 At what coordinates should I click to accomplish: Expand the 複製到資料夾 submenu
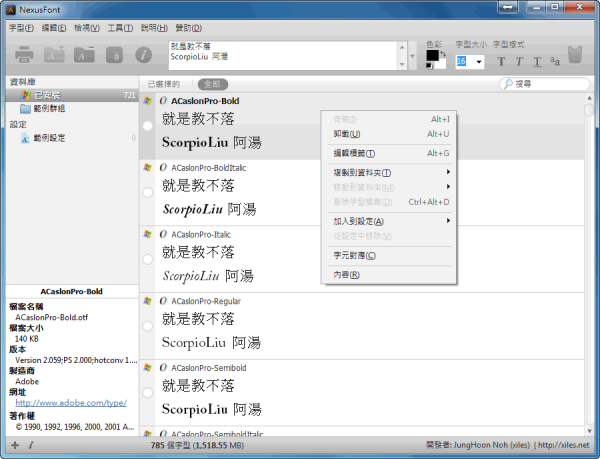[x=390, y=173]
